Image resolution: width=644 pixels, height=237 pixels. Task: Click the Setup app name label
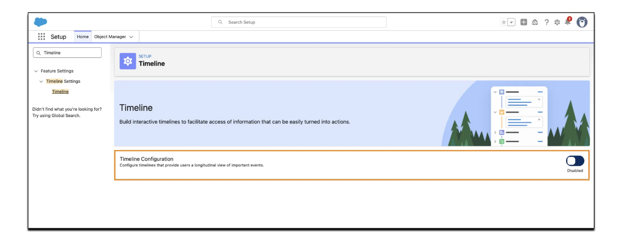(58, 37)
